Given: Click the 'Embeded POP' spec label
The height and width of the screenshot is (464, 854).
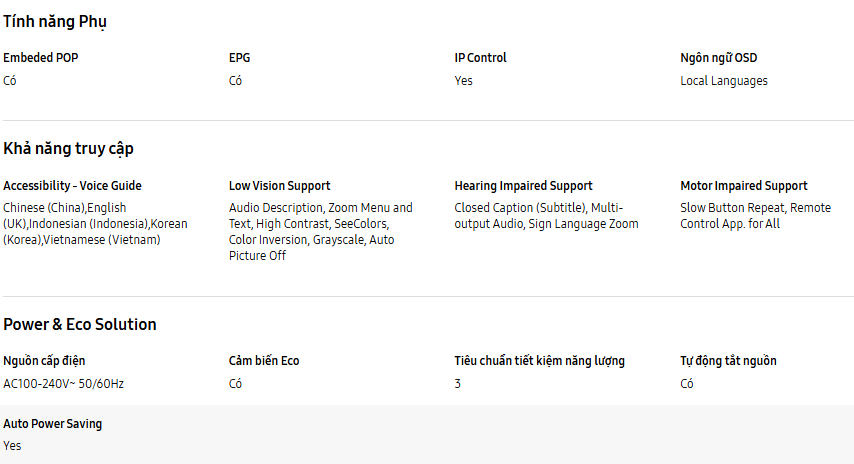Looking at the screenshot, I should click(x=41, y=58).
